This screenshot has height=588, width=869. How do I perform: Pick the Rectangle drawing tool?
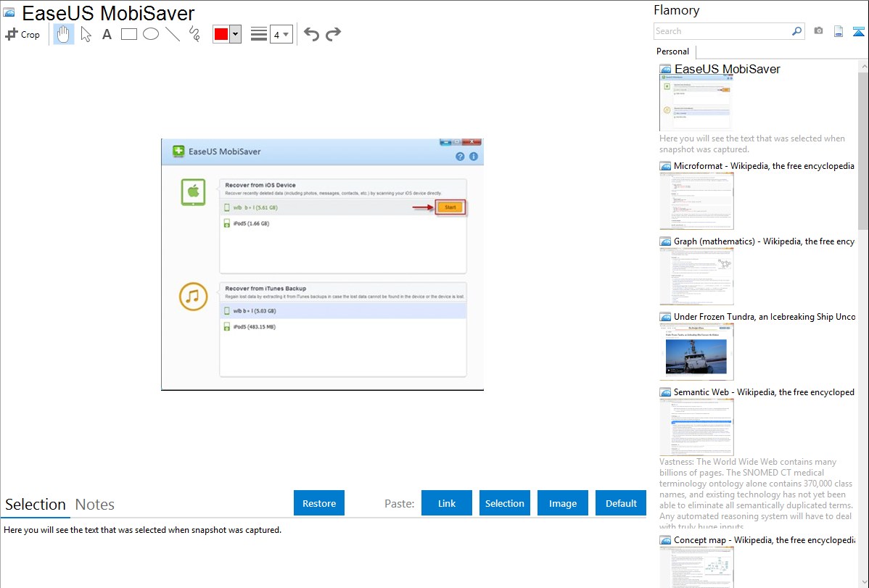(x=129, y=34)
